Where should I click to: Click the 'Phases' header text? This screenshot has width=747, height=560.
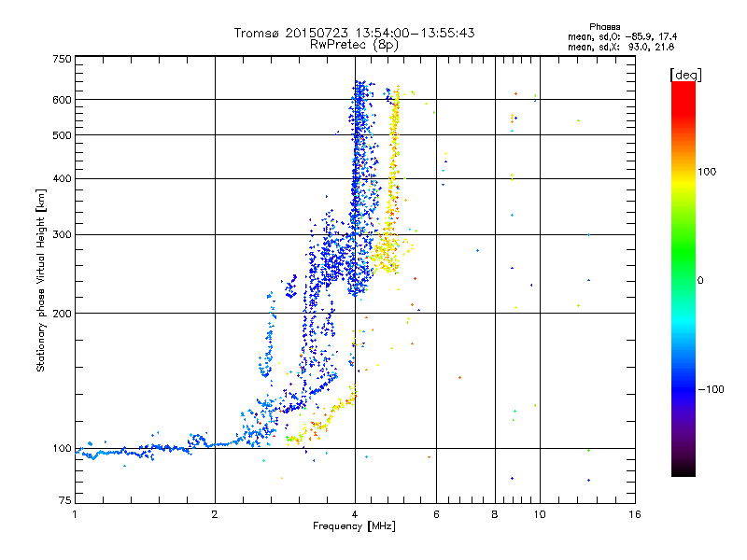(x=604, y=27)
